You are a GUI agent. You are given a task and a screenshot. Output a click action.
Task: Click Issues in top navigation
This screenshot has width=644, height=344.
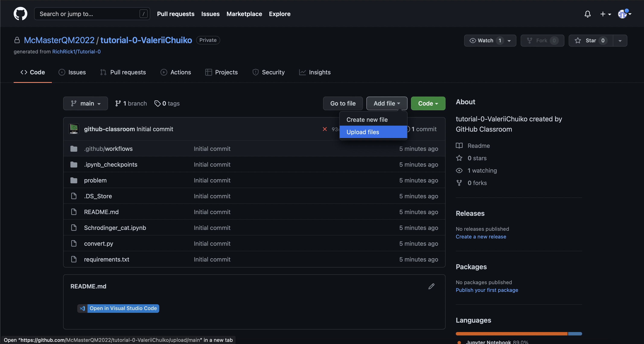pyautogui.click(x=210, y=14)
